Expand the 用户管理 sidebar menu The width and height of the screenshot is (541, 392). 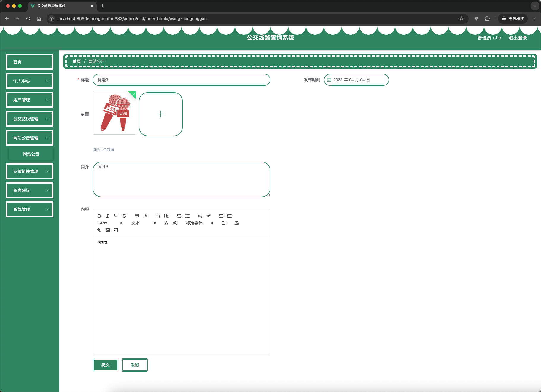pos(30,100)
